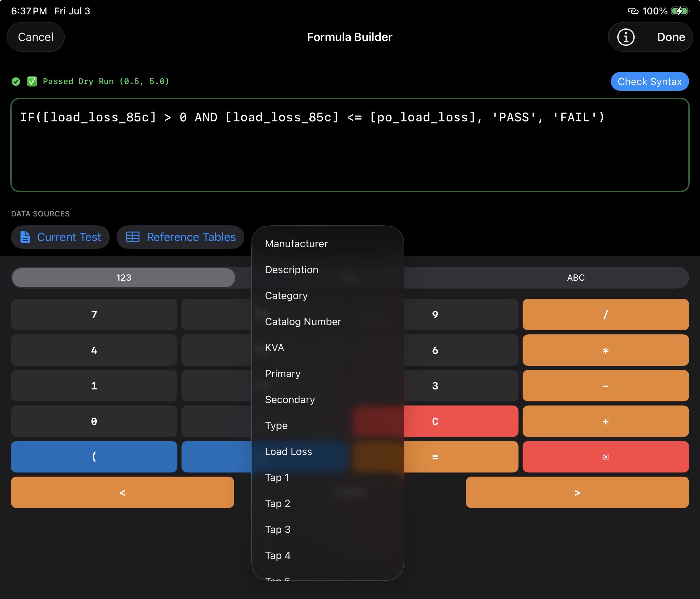This screenshot has height=599, width=700.
Task: Tap the Passed Dry Run status text
Action: [106, 81]
